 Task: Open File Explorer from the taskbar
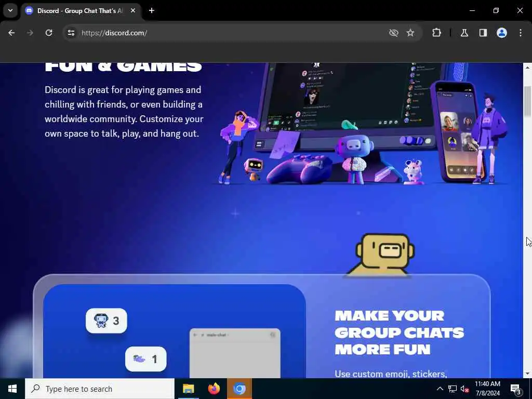(188, 389)
